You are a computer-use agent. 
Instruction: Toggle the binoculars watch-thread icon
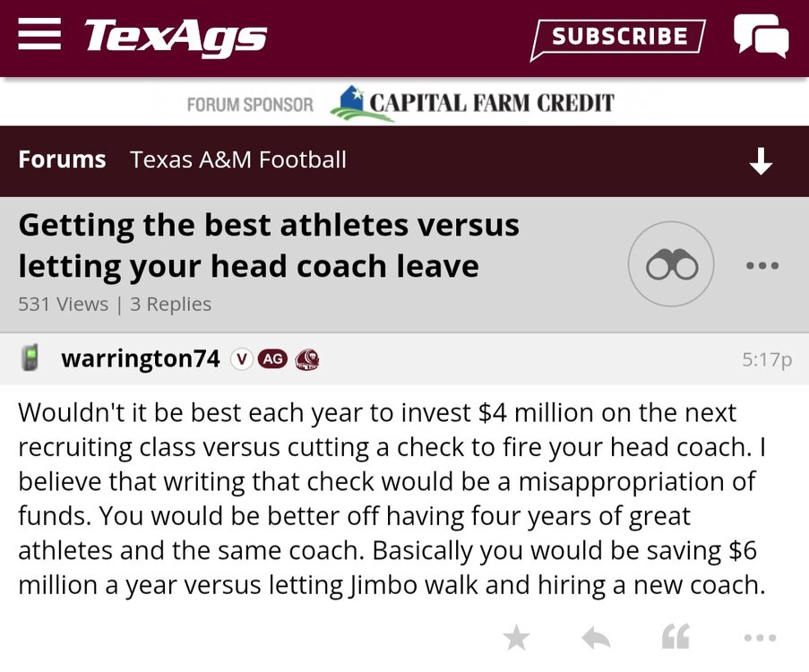671,265
